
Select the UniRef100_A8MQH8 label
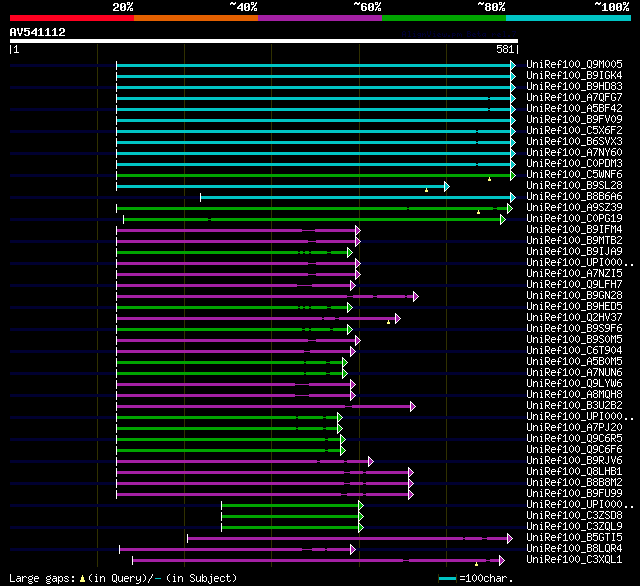click(x=574, y=395)
